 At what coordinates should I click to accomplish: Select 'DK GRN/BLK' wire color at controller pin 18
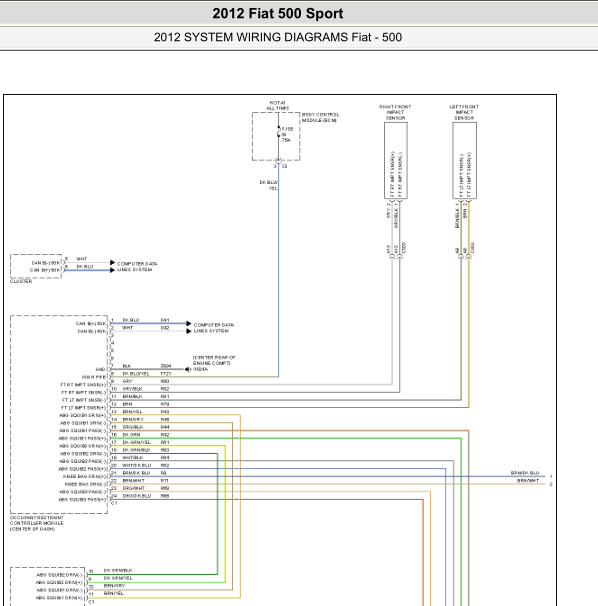click(136, 450)
